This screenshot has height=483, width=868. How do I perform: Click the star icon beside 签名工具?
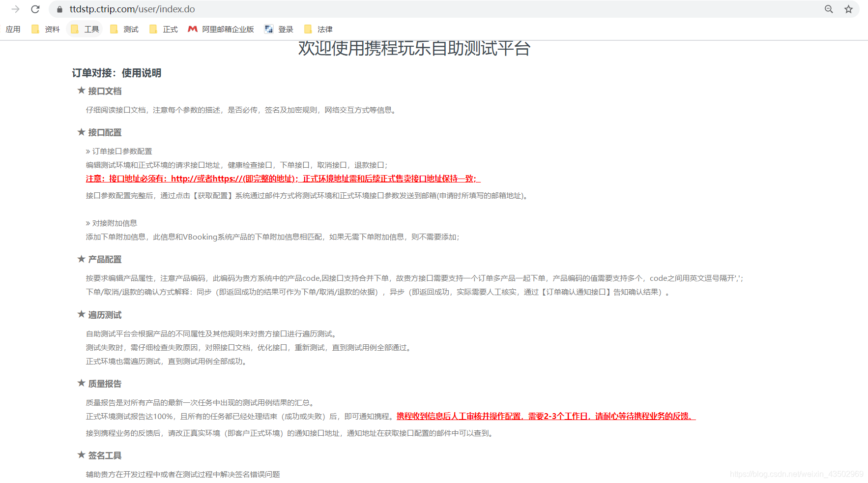click(x=82, y=454)
